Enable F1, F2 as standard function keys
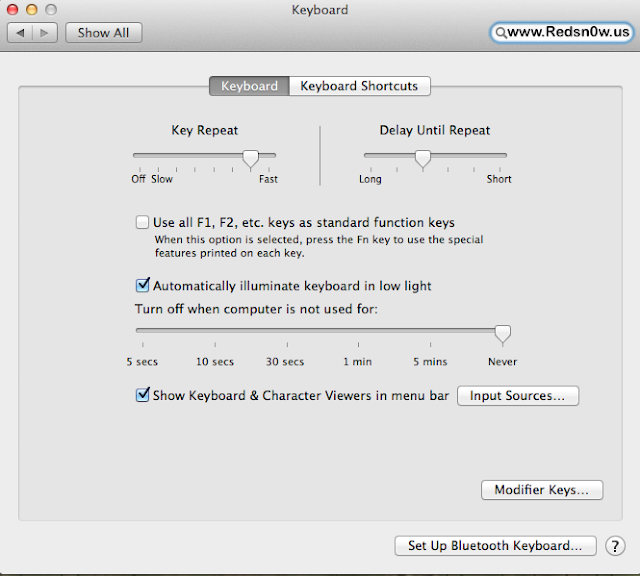Screen dimensions: 640x576 [142, 222]
